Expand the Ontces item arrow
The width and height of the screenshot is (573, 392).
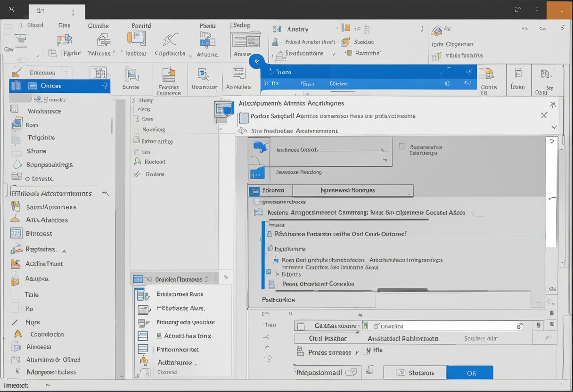pyautogui.click(x=104, y=86)
